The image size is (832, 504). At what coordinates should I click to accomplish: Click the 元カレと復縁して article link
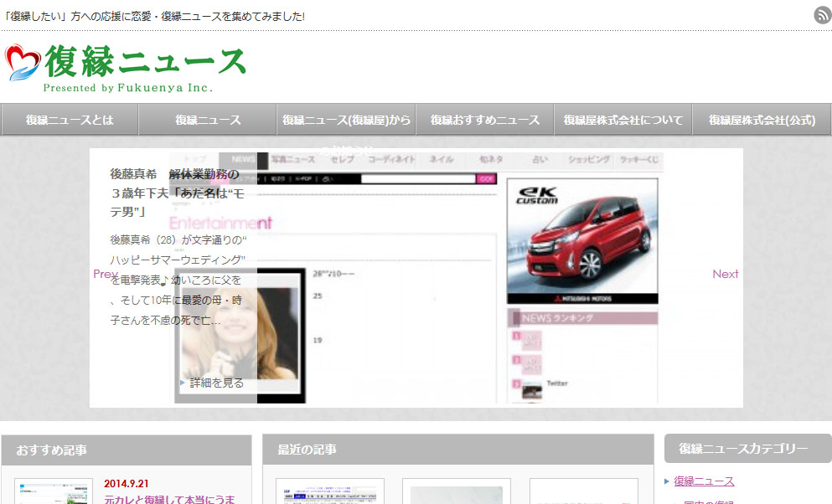(169, 499)
